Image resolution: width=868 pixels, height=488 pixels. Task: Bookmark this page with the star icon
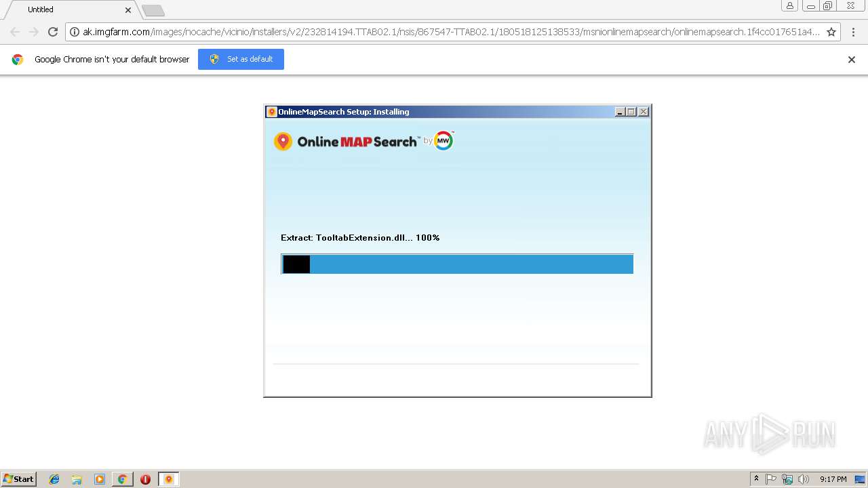point(831,32)
